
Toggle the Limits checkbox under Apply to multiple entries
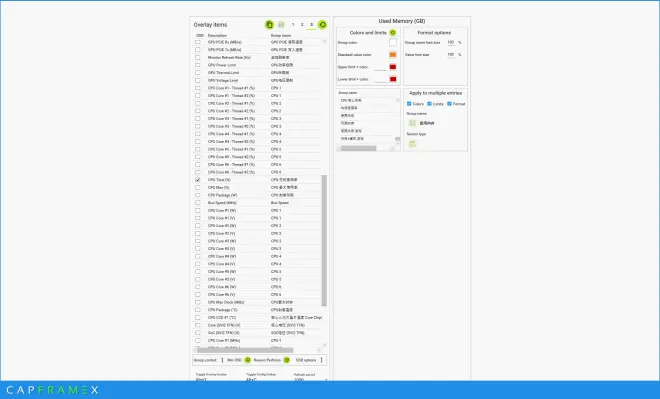pos(429,104)
